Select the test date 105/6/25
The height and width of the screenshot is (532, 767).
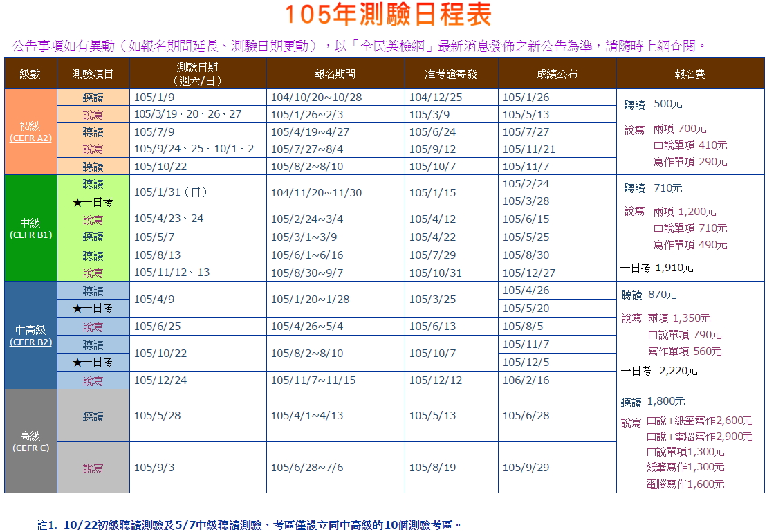[x=158, y=326]
